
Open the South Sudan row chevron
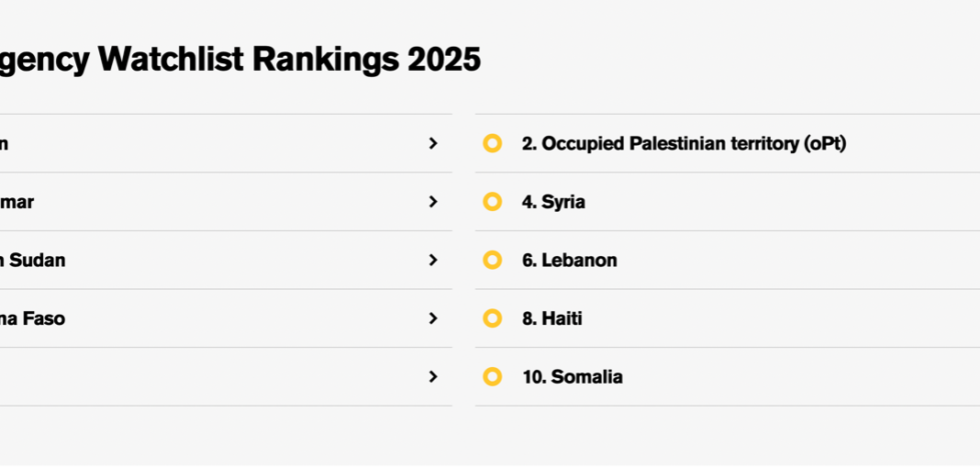click(x=433, y=260)
